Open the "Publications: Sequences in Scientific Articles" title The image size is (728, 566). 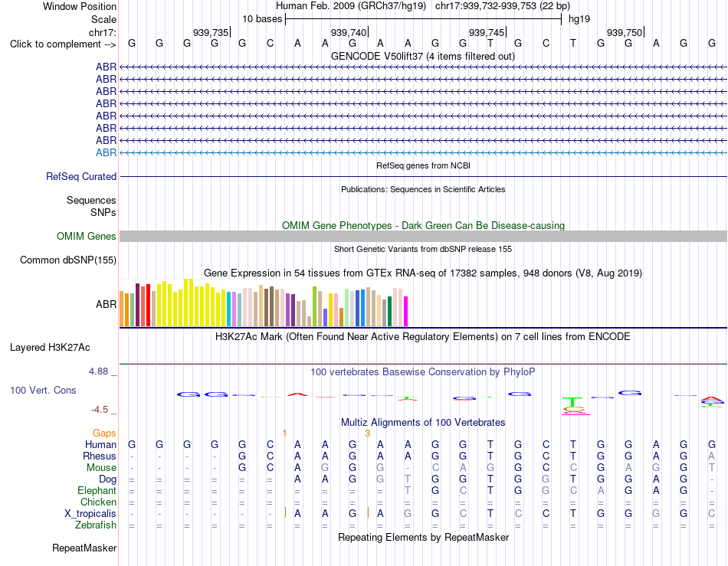423,189
